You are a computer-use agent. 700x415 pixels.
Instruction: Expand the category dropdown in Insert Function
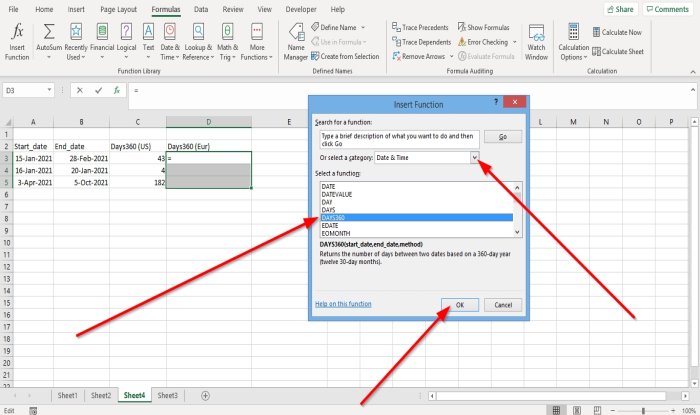[x=475, y=158]
